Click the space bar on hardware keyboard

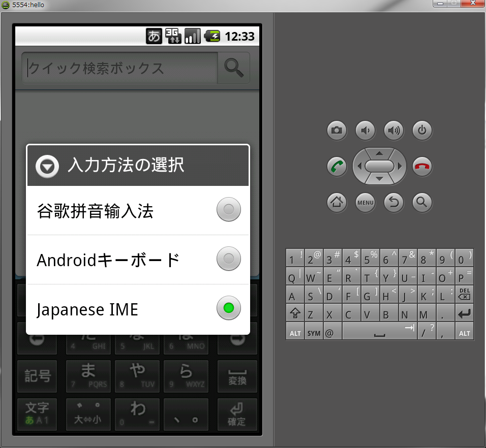click(x=380, y=332)
